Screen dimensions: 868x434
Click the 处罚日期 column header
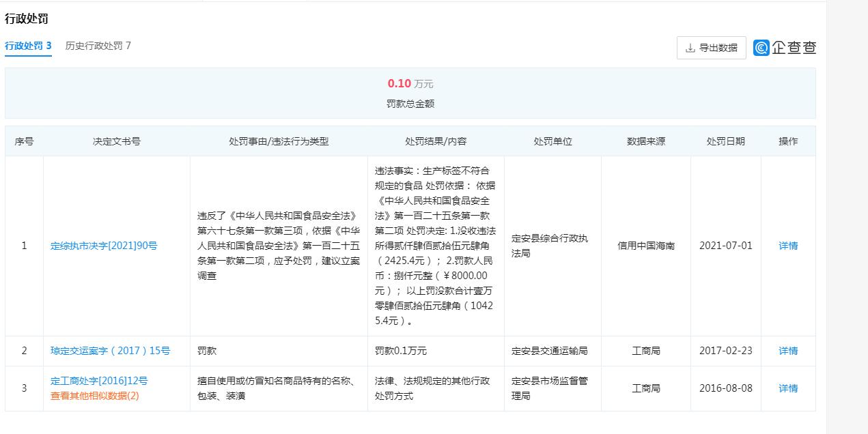pyautogui.click(x=725, y=141)
